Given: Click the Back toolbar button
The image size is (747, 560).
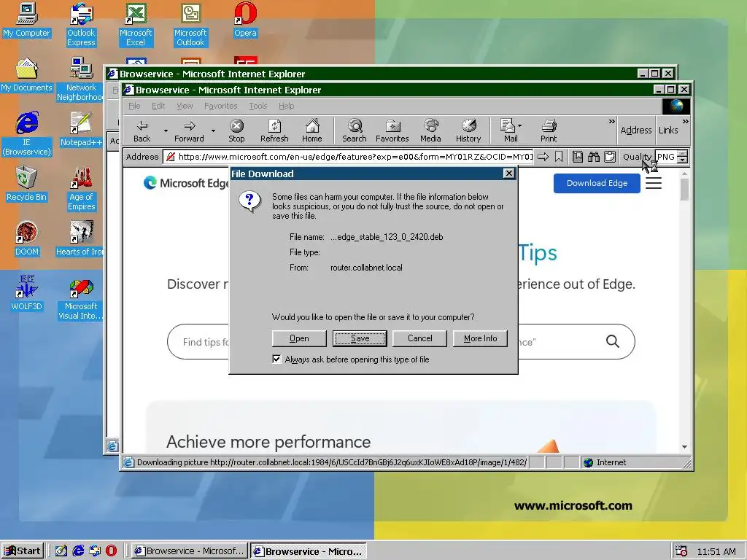Looking at the screenshot, I should click(x=142, y=131).
